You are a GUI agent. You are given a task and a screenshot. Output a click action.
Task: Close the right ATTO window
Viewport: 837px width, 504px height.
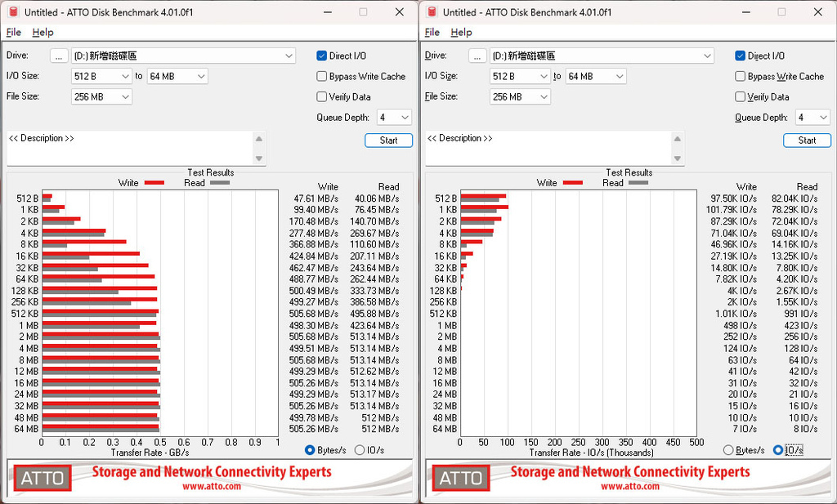(817, 11)
